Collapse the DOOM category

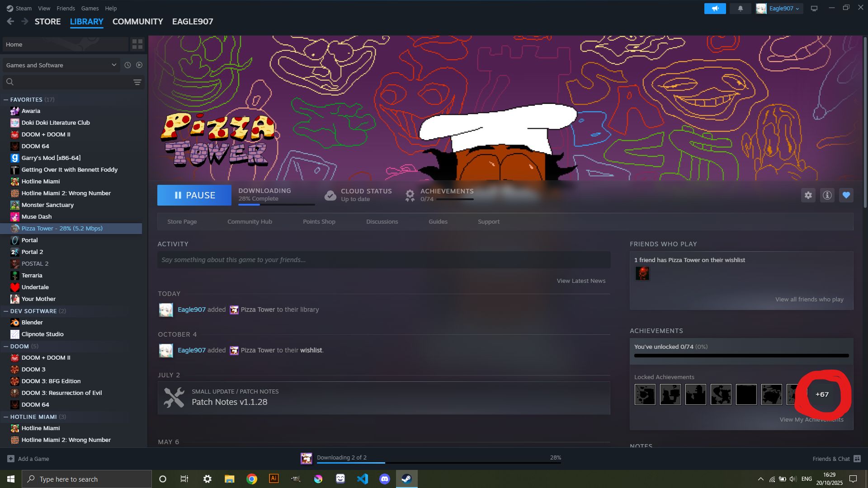(x=6, y=346)
